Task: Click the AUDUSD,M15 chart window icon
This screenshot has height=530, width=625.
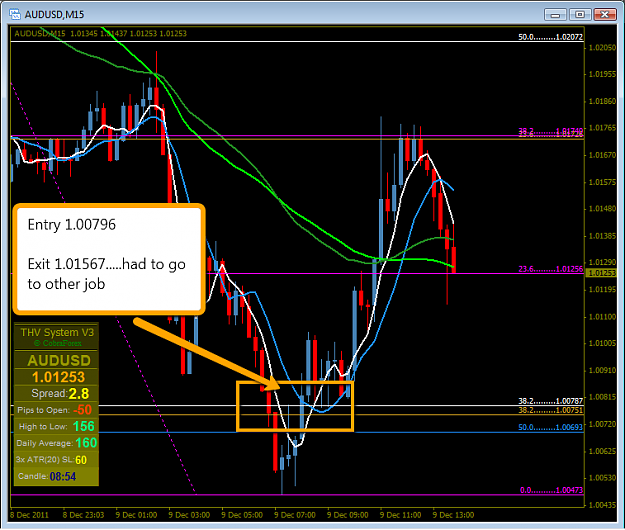Action: tap(15, 15)
